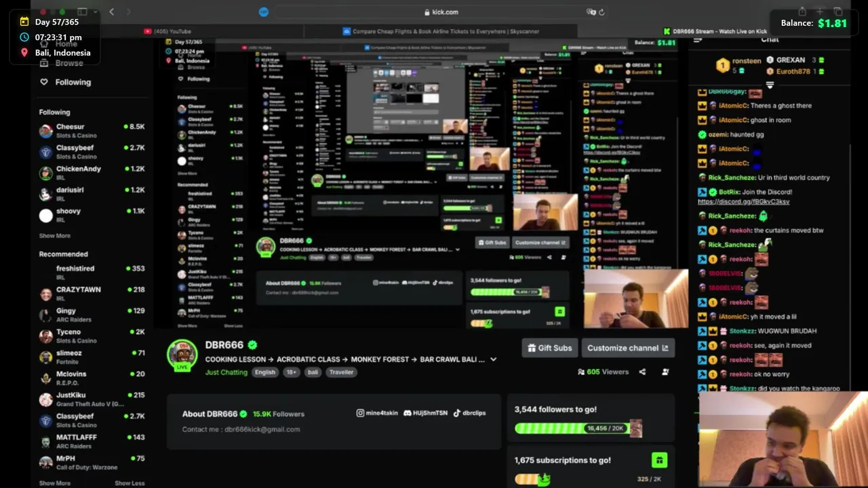Click Tyceno's avatar in Recommended
The width and height of the screenshot is (868, 488).
45,336
